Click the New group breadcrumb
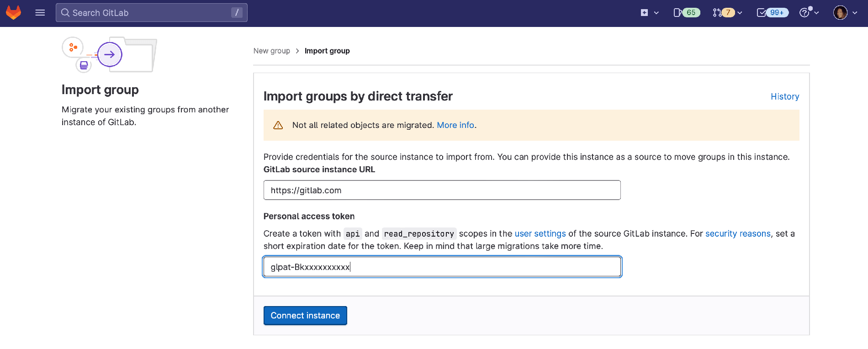 click(271, 51)
